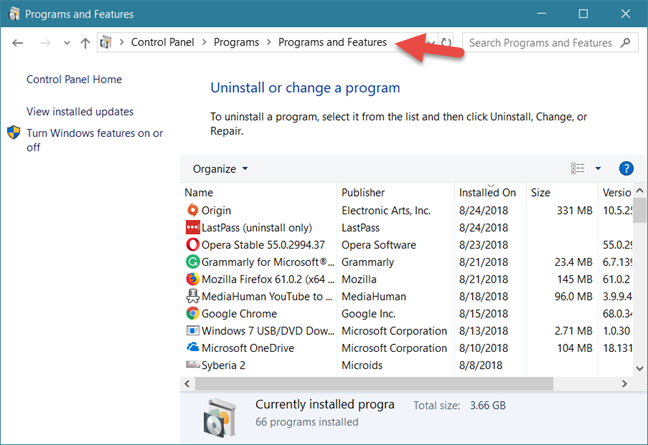Click the Mozilla Firefox program icon
Image resolution: width=648 pixels, height=445 pixels.
(x=193, y=279)
